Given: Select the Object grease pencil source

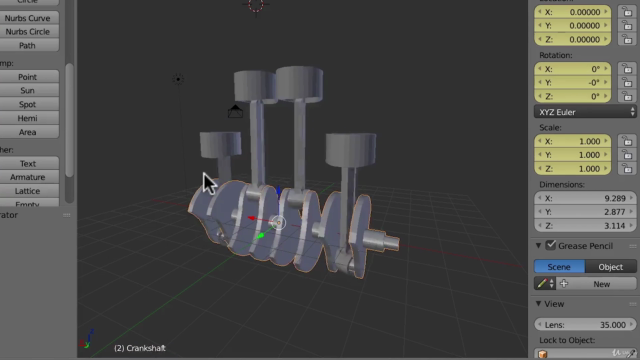Looking at the screenshot, I should pos(611,267).
